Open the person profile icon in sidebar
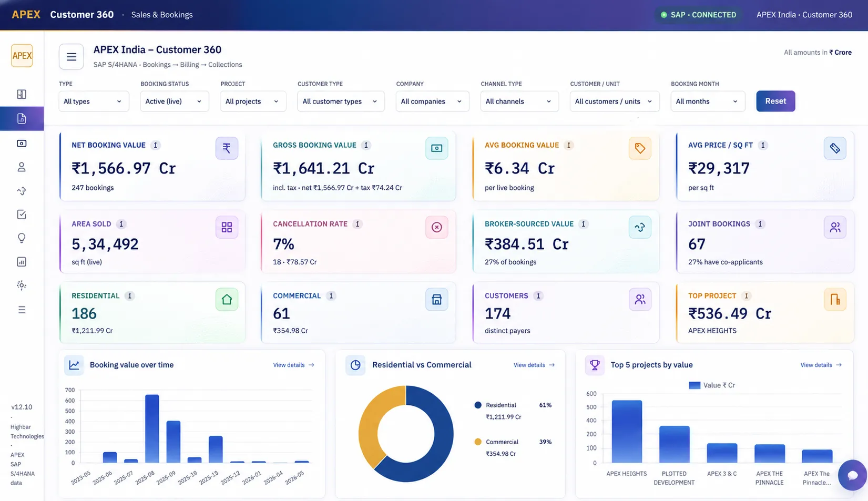 pyautogui.click(x=22, y=167)
